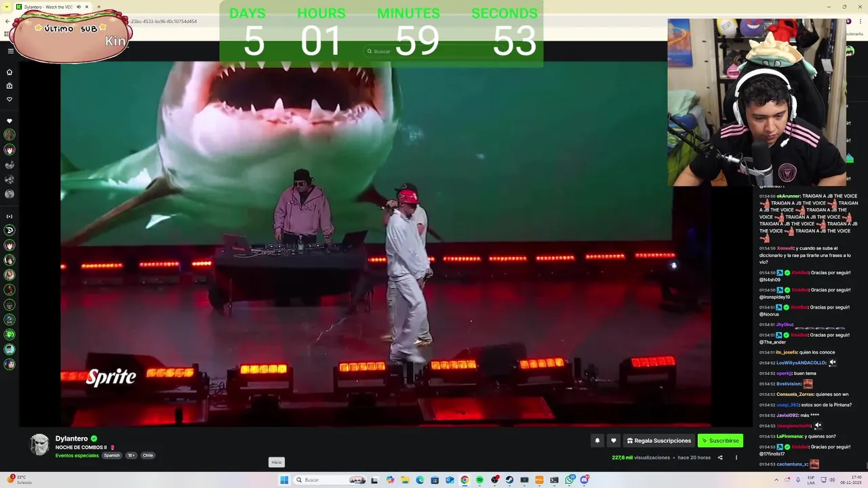
Task: Click the live sidebar icon above channel list
Action: (x=9, y=216)
